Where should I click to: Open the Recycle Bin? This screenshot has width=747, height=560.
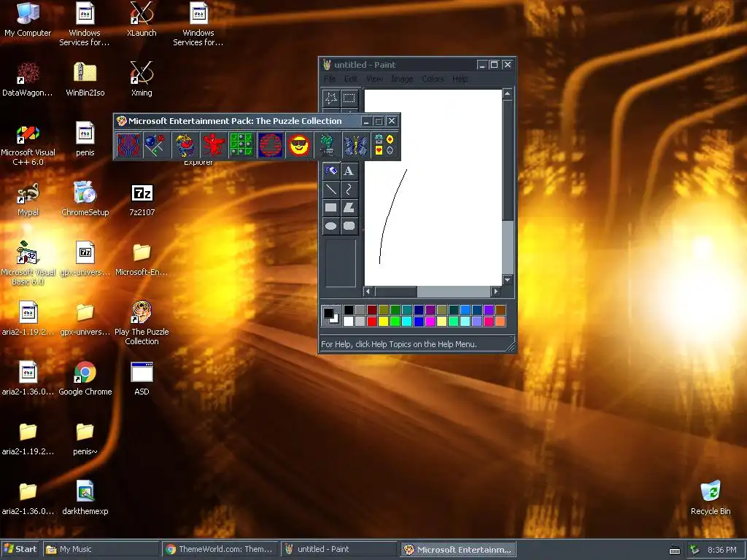[711, 498]
